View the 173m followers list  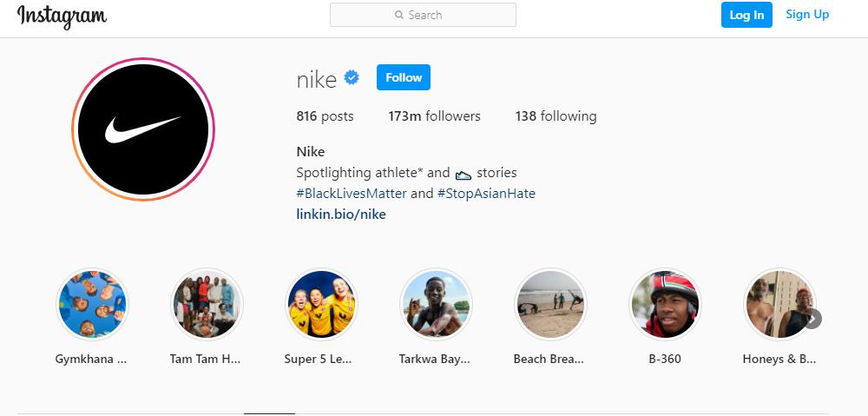pyautogui.click(x=434, y=116)
